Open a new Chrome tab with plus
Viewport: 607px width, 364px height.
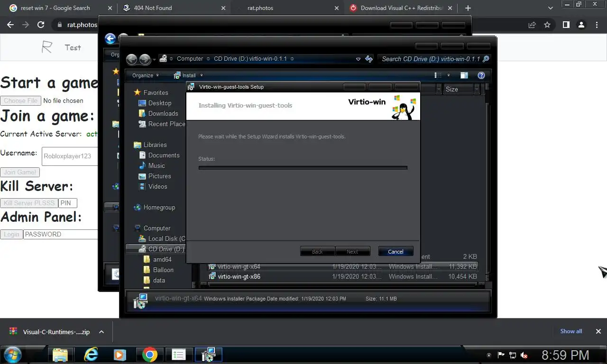click(x=468, y=8)
